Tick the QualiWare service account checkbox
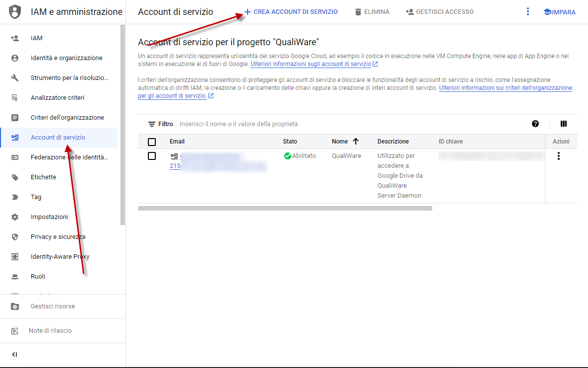This screenshot has width=588, height=368. 152,156
